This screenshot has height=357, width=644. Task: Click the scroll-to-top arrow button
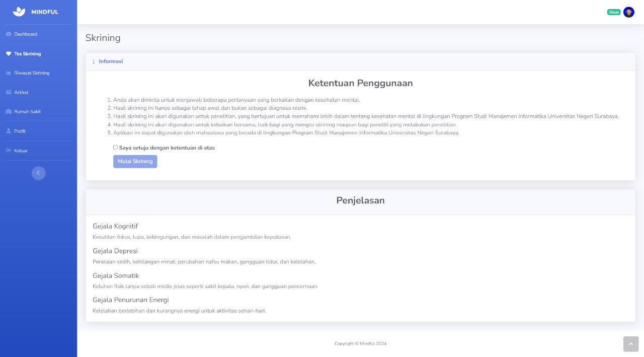click(630, 344)
